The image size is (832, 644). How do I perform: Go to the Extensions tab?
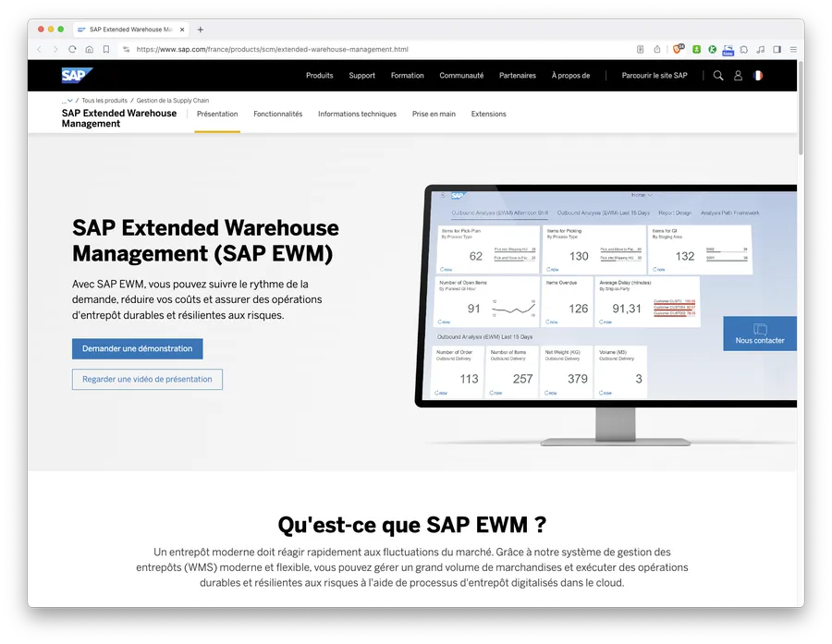pyautogui.click(x=488, y=114)
